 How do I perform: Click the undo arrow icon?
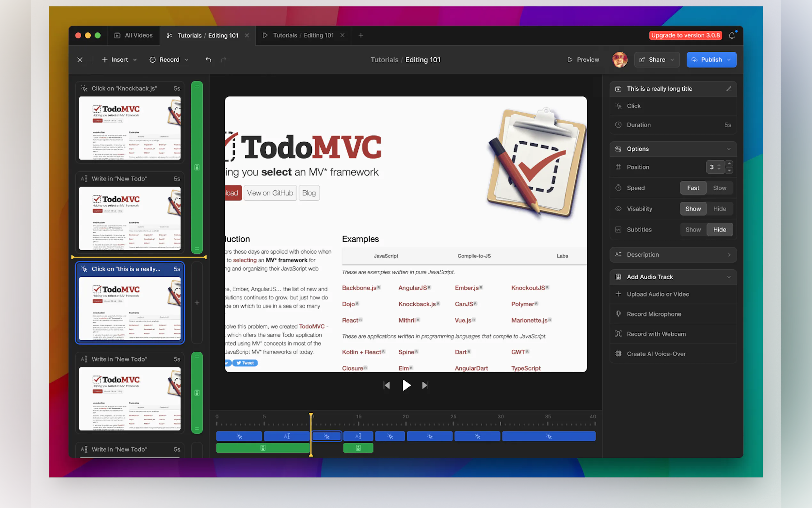coord(208,60)
